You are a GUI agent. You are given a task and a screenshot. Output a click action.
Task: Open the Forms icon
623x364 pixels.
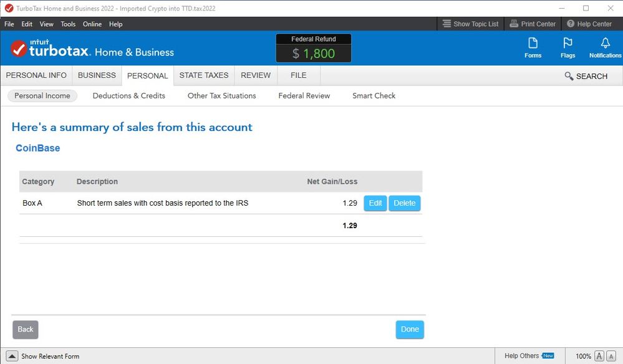[x=533, y=47]
